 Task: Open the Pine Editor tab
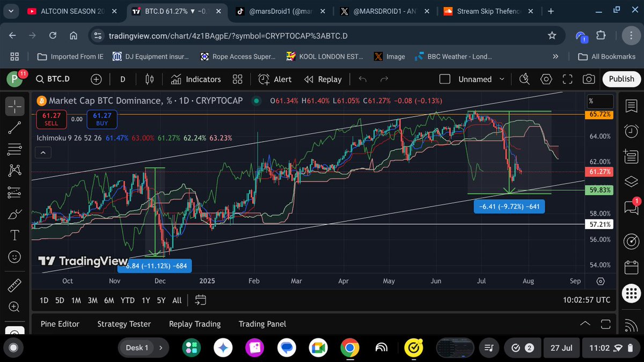pyautogui.click(x=60, y=324)
